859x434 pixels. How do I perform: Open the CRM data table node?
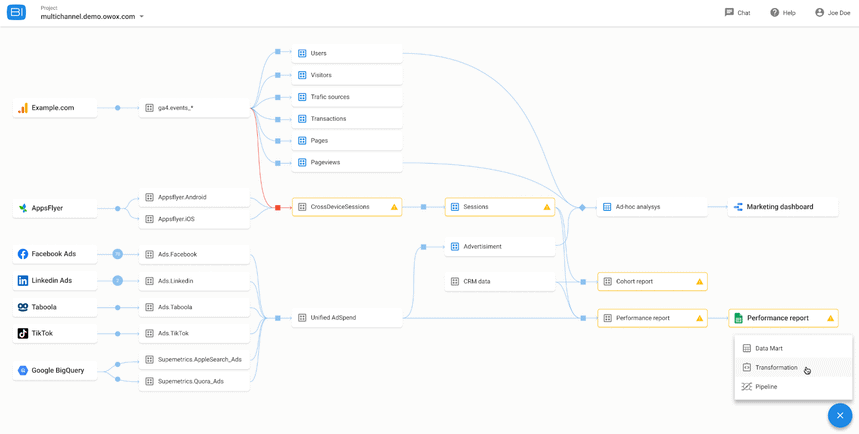500,282
